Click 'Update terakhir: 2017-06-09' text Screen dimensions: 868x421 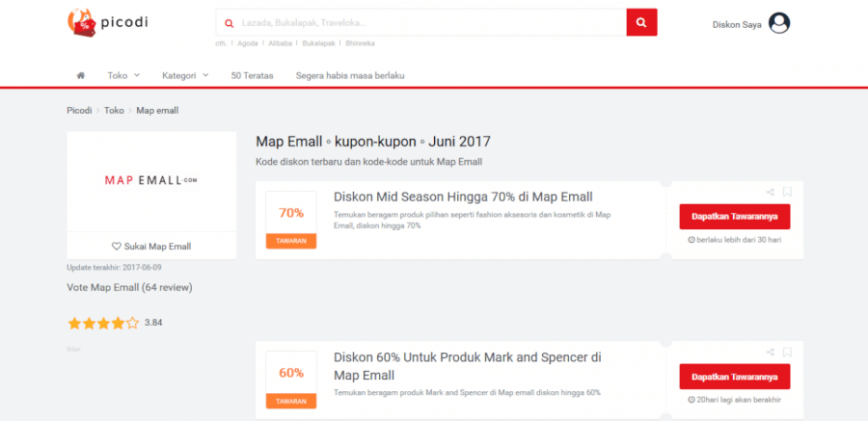point(114,267)
